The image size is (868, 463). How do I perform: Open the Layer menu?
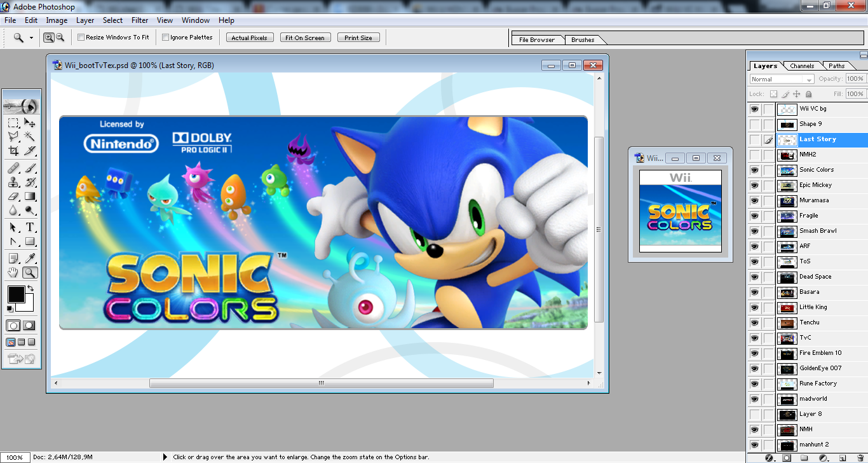85,20
